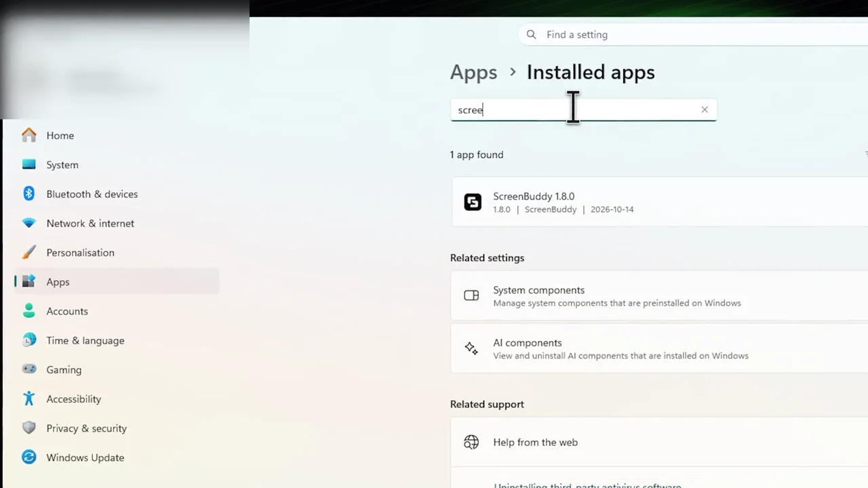Click the Privacy shield icon

(x=28, y=428)
